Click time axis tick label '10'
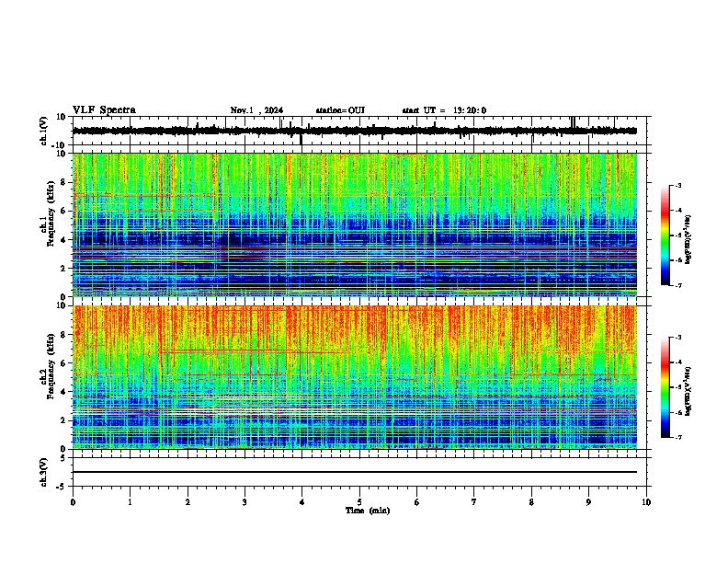 pos(646,502)
